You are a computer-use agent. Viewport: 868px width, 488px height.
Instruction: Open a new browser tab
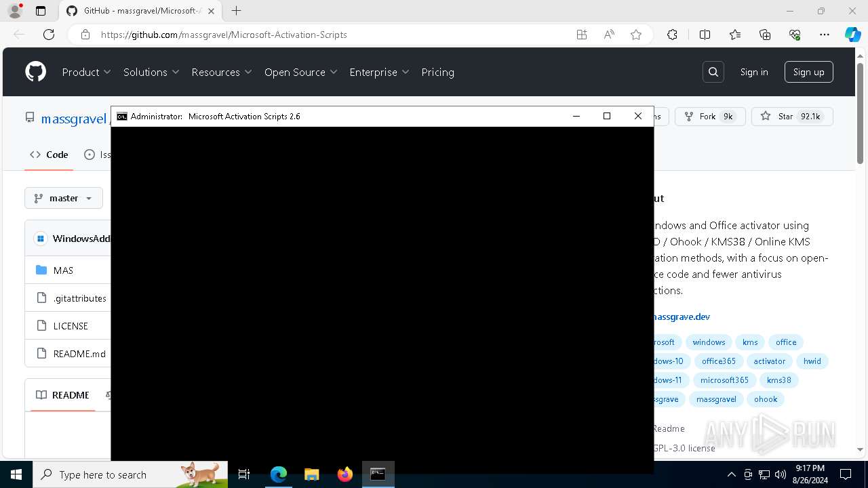click(x=236, y=11)
